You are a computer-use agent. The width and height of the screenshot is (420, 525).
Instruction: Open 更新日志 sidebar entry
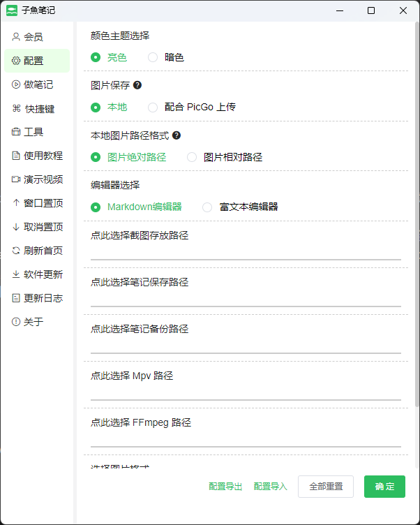pos(37,298)
